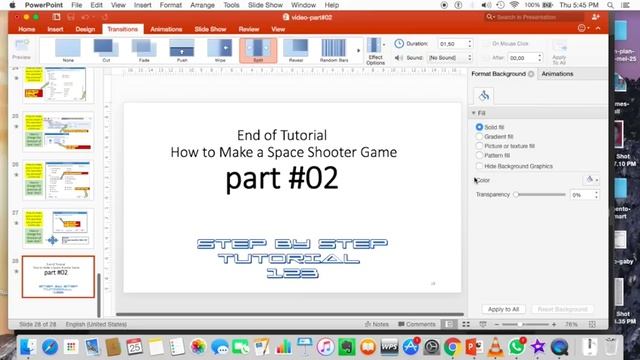Apply the Fade transition

click(x=144, y=51)
